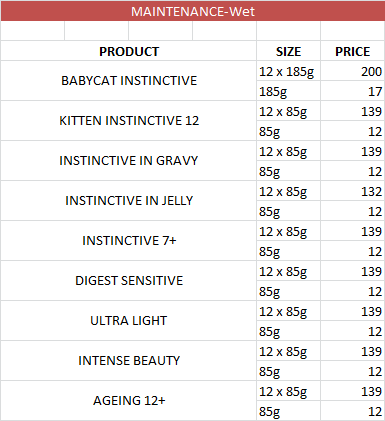Click the BABYCAT INSTINCTIVE product cell
The height and width of the screenshot is (421, 385).
(x=129, y=81)
